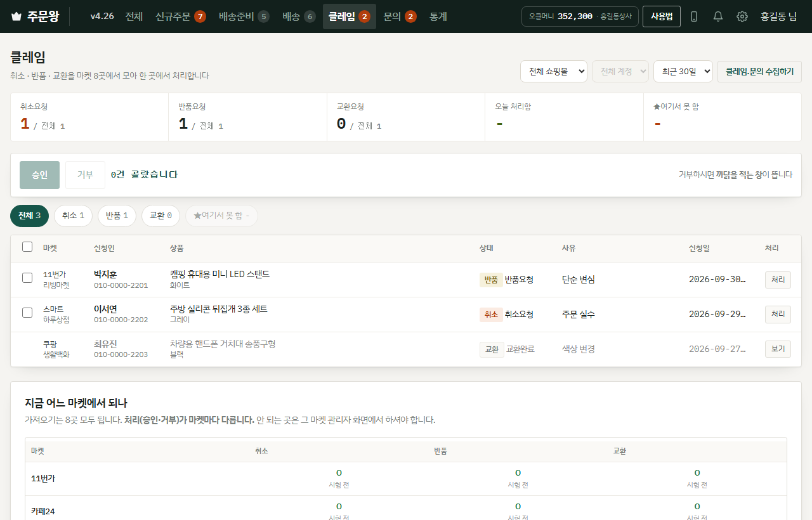Click the v4.26 version label
This screenshot has height=520, width=812.
[x=102, y=16]
